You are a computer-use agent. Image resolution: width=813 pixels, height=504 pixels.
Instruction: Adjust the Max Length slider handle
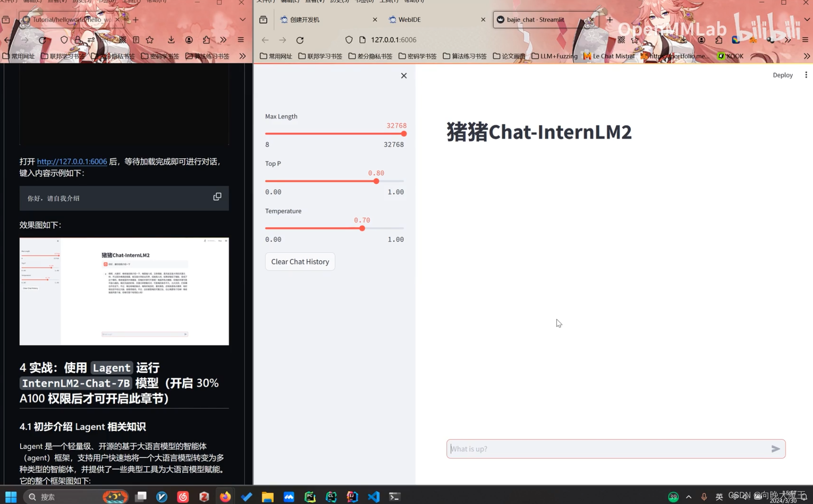[x=404, y=134]
